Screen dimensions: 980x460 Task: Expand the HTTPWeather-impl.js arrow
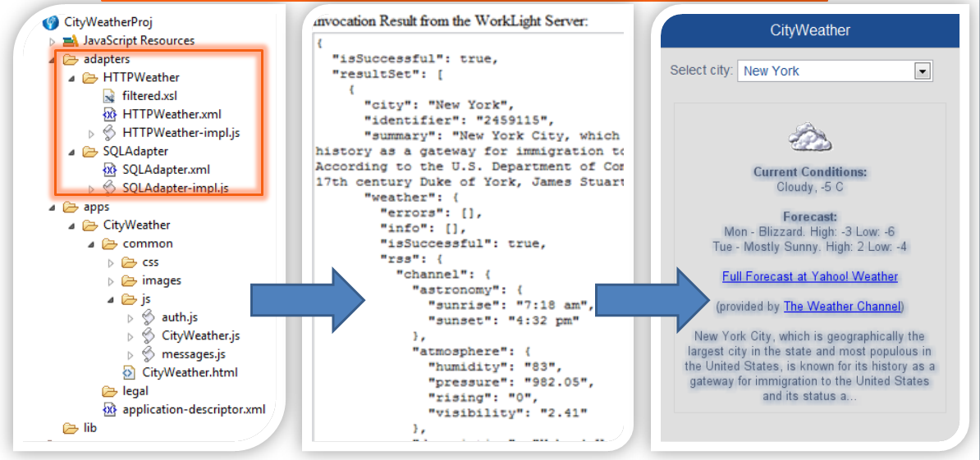(91, 133)
